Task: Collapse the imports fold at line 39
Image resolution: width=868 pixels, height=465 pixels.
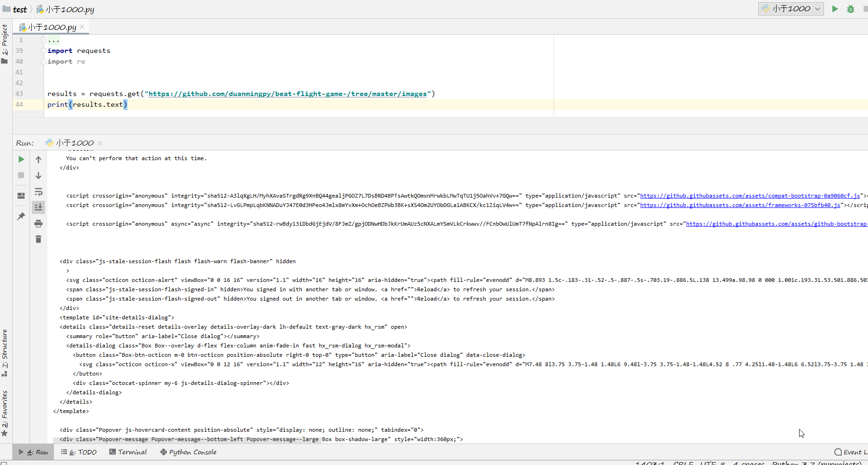Action: (44, 51)
